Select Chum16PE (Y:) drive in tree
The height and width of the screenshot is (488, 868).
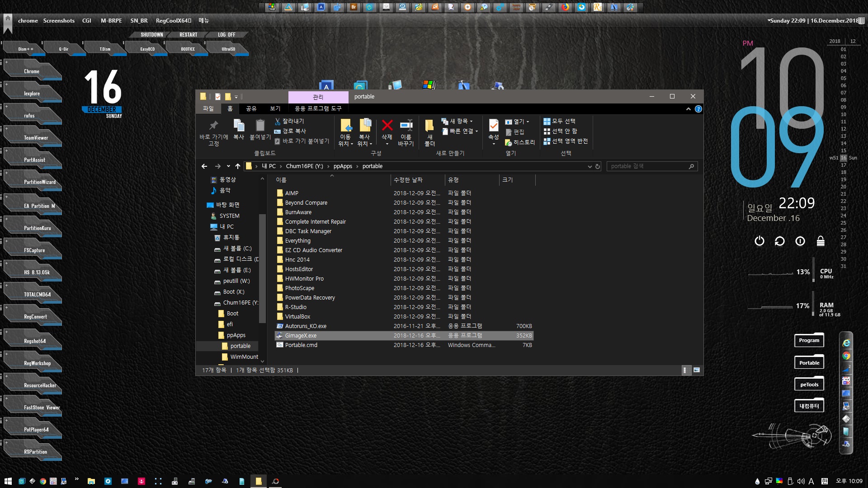coord(236,303)
